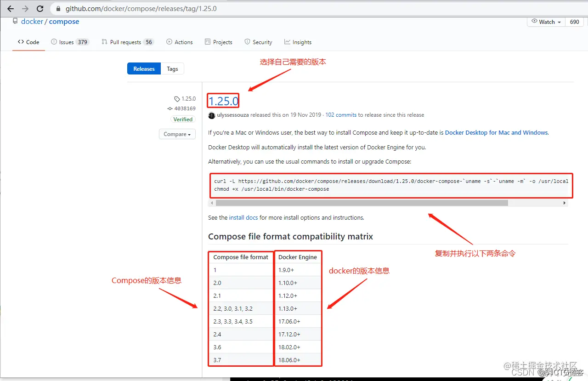The width and height of the screenshot is (588, 381).
Task: Click the 1.9.0+ engine cell
Action: [x=298, y=270]
